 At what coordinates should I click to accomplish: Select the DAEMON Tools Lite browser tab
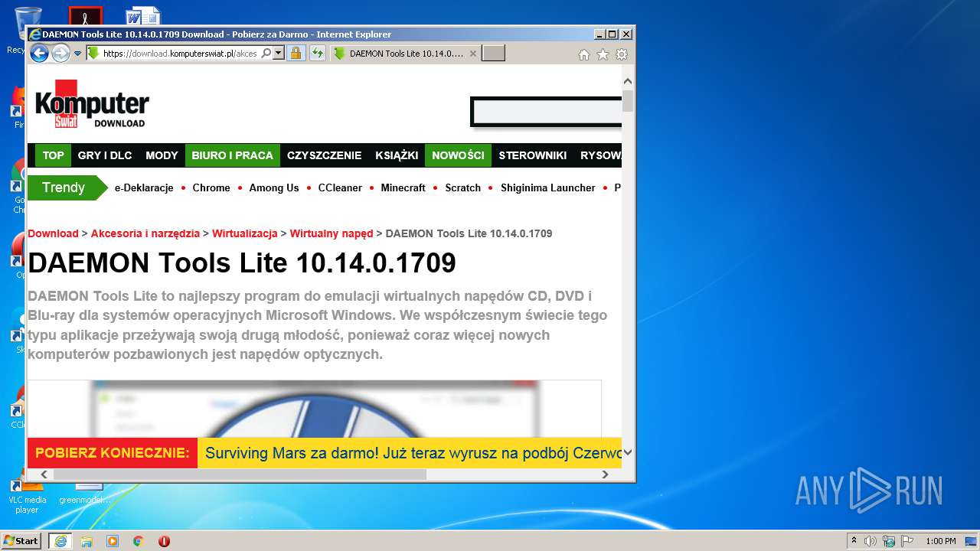pyautogui.click(x=404, y=54)
